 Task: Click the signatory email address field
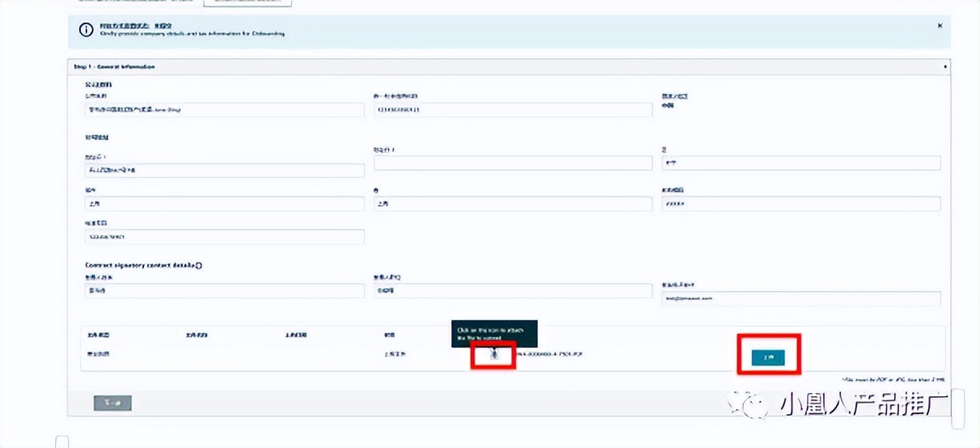[x=800, y=298]
